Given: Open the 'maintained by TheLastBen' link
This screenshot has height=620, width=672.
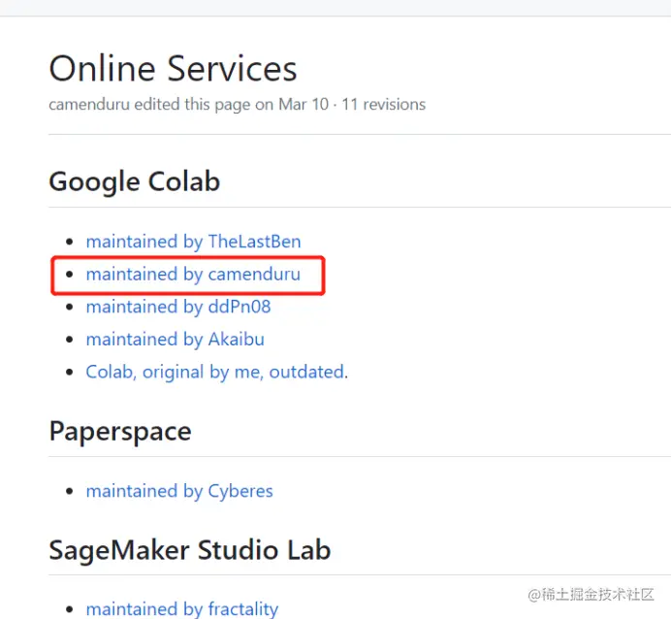Looking at the screenshot, I should coord(193,242).
